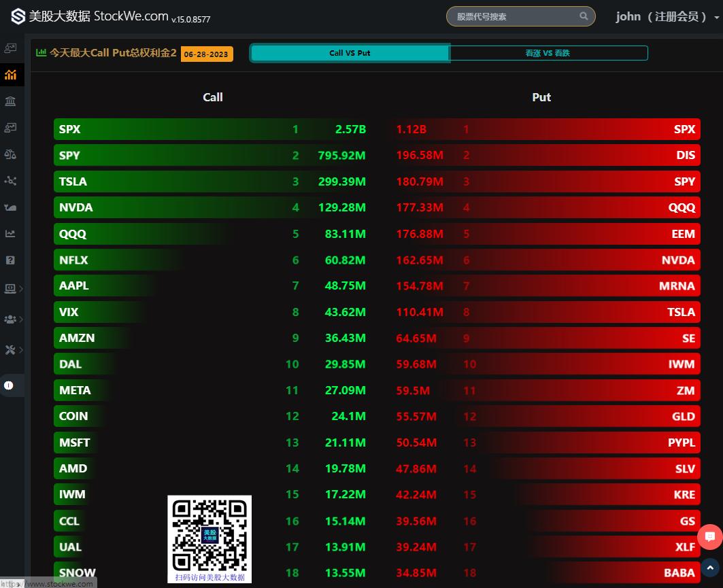Click the SE put row
This screenshot has height=588, width=723.
(x=546, y=338)
